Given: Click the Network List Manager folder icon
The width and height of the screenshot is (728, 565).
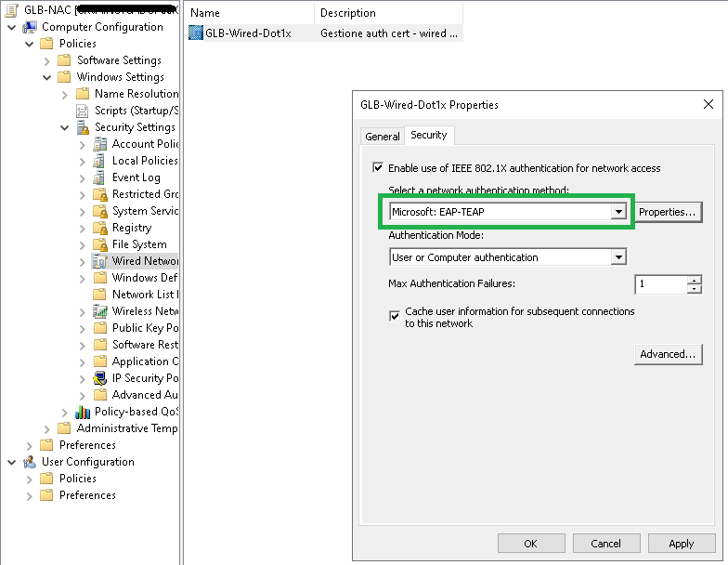Looking at the screenshot, I should pyautogui.click(x=99, y=295).
